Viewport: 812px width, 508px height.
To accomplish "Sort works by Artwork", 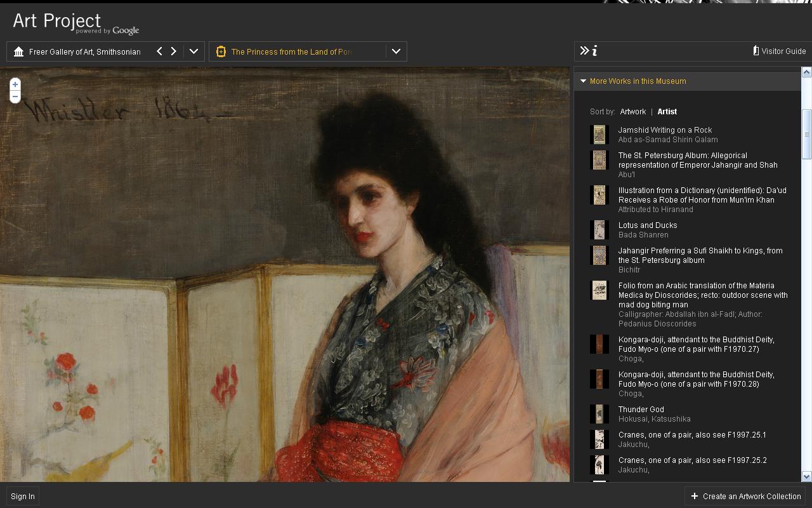I will pyautogui.click(x=632, y=112).
